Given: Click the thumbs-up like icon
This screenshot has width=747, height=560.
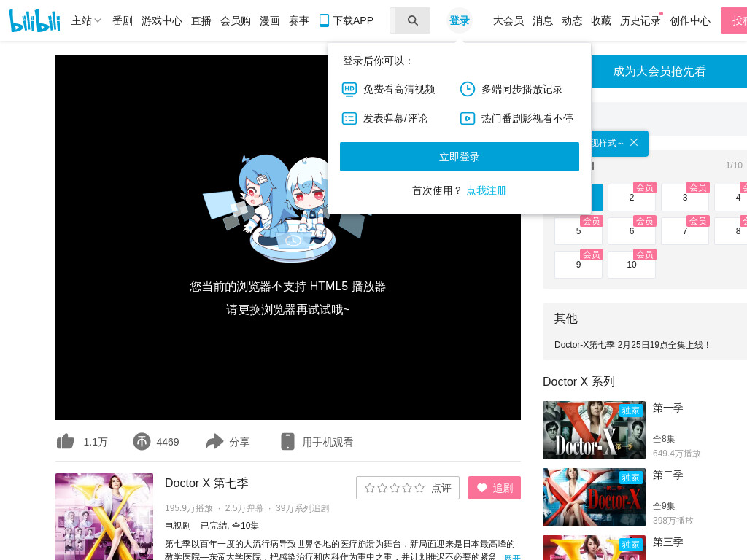Looking at the screenshot, I should (66, 441).
